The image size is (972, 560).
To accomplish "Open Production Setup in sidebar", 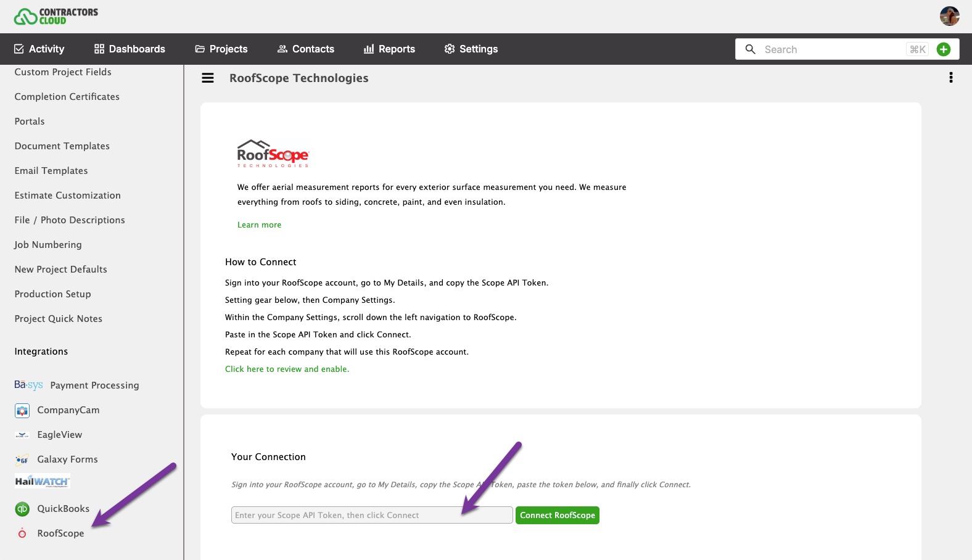I will (52, 294).
